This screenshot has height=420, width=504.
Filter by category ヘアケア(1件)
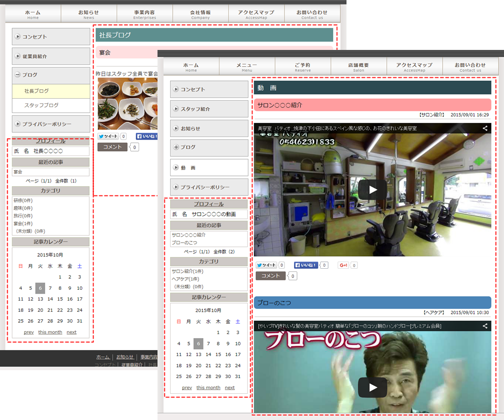click(185, 279)
